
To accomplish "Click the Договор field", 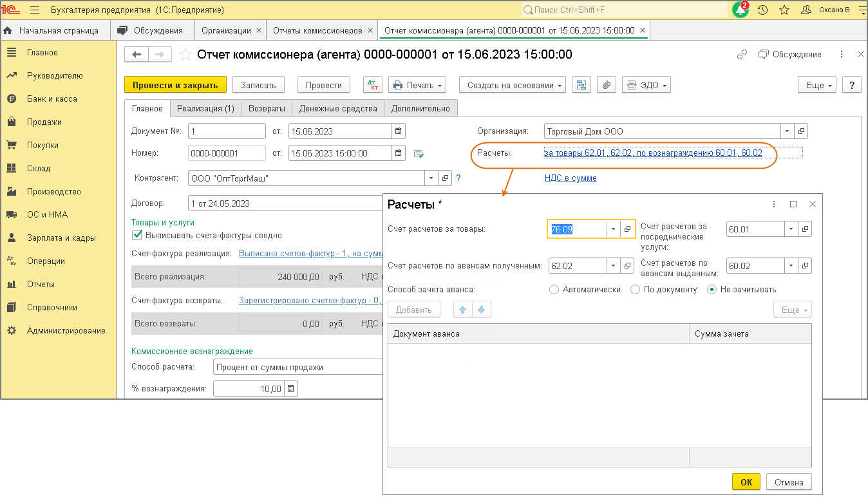I will click(285, 203).
